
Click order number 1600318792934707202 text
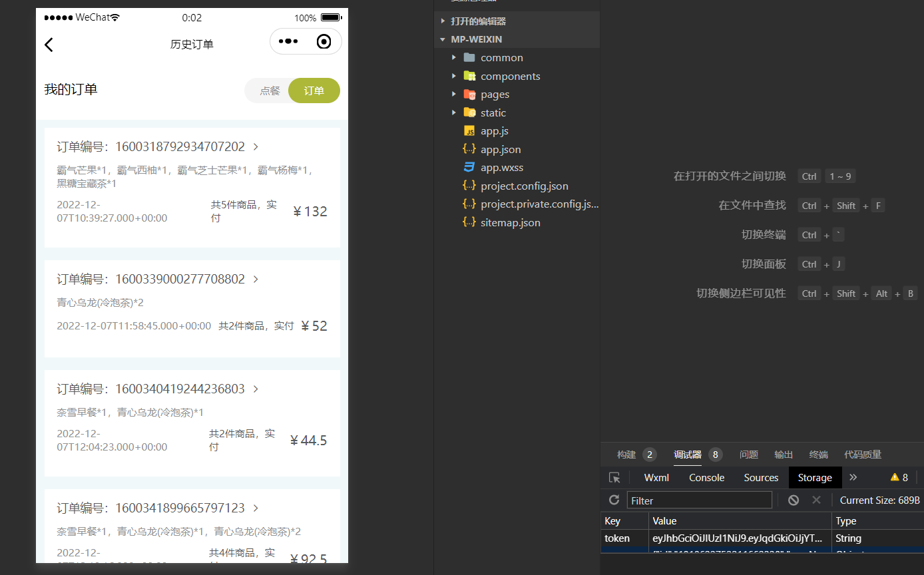coord(180,146)
